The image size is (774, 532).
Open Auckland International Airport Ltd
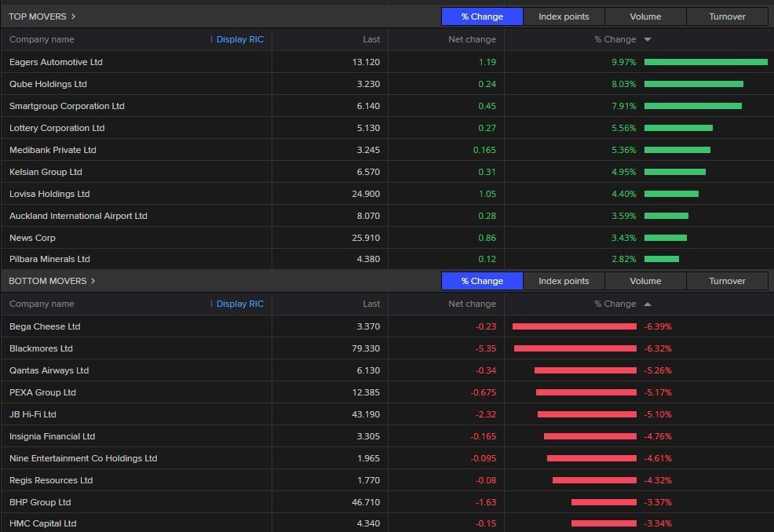[x=78, y=216]
